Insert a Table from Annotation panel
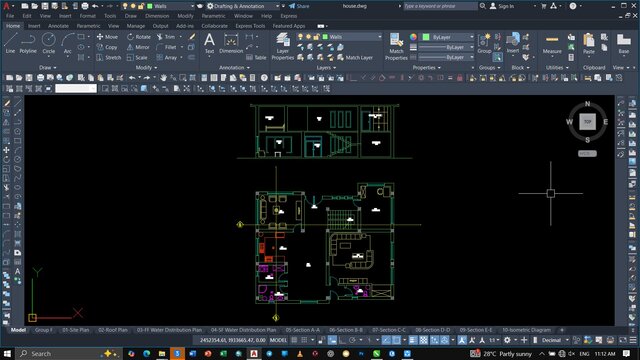Viewport: 640px width, 360px height. [256, 58]
